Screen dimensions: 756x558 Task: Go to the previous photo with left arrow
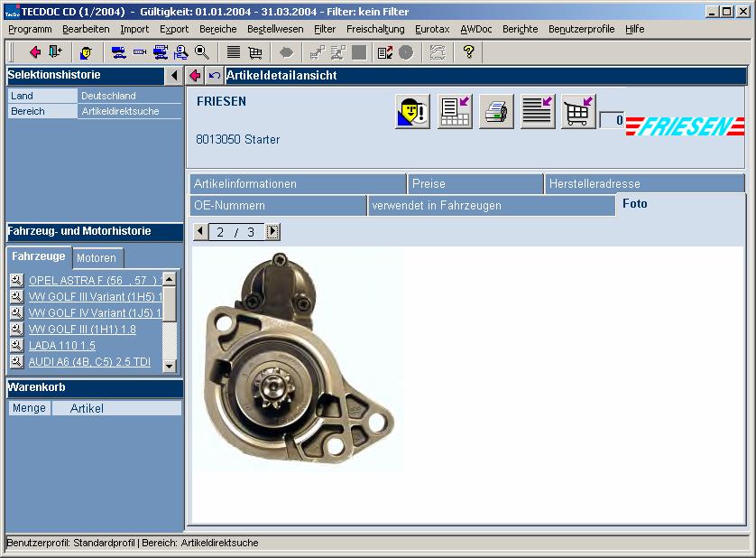200,232
